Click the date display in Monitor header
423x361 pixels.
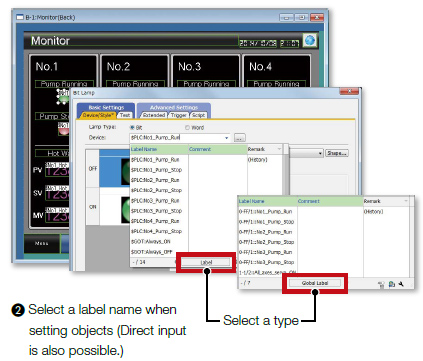click(x=258, y=43)
